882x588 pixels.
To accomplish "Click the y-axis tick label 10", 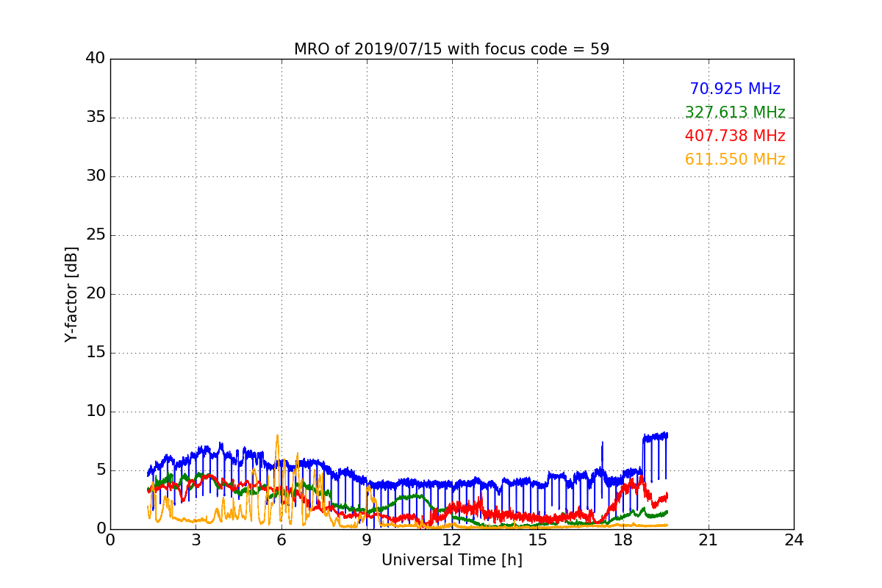I will coord(96,412).
